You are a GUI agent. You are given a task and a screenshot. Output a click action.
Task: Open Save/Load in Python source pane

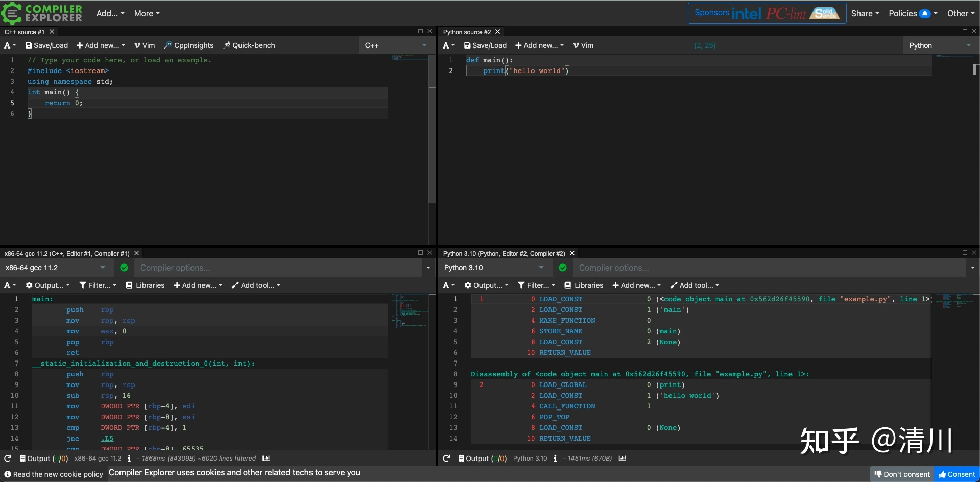(x=485, y=45)
